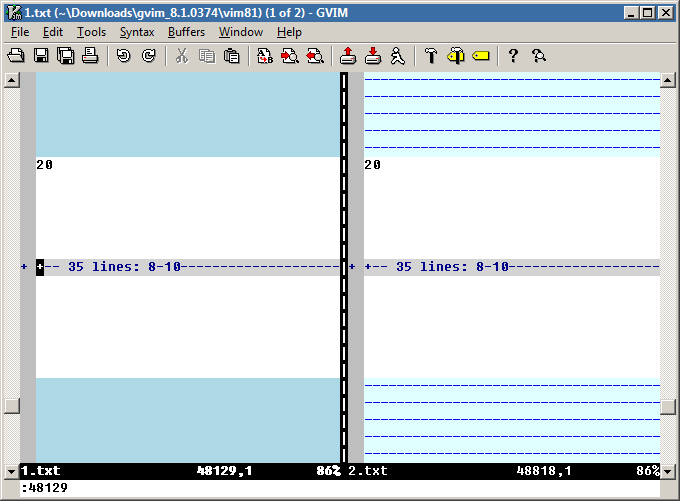The image size is (680, 501).
Task: Run Make using the hammer icon
Action: [431, 56]
